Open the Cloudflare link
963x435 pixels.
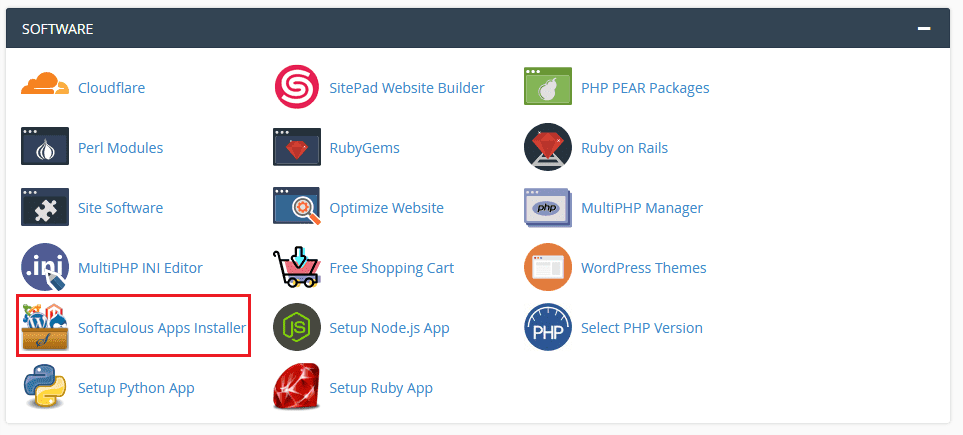click(111, 88)
